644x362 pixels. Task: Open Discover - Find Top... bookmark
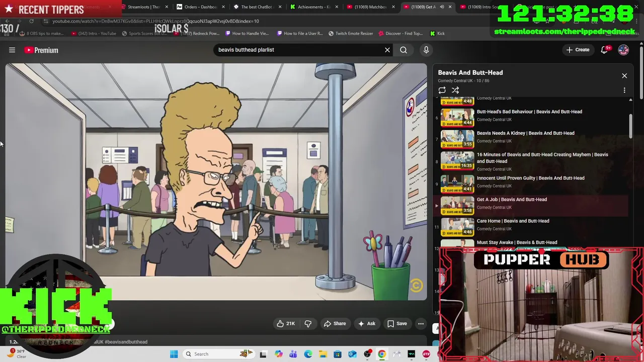(x=400, y=34)
